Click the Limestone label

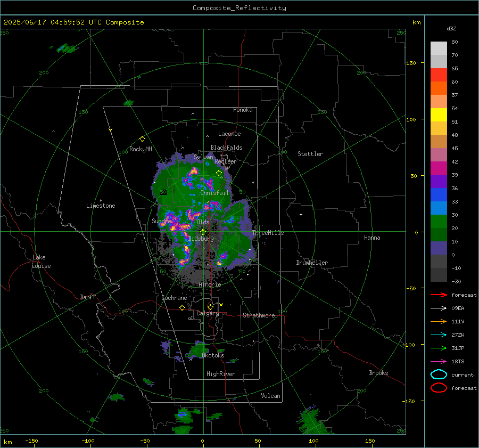tap(101, 206)
